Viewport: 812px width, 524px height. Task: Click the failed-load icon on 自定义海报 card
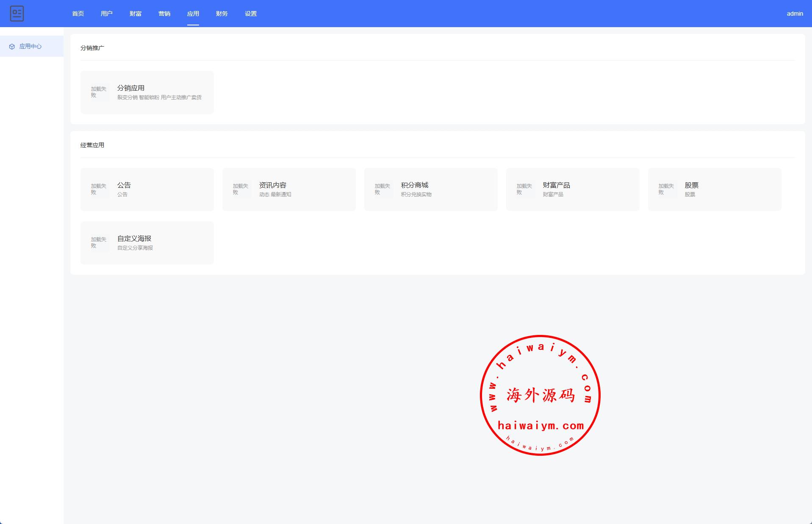tap(99, 243)
